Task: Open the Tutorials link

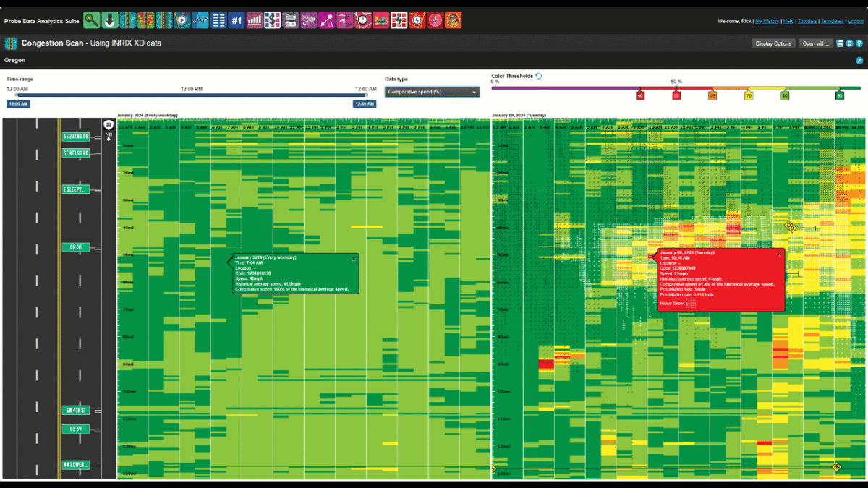Action: (808, 21)
